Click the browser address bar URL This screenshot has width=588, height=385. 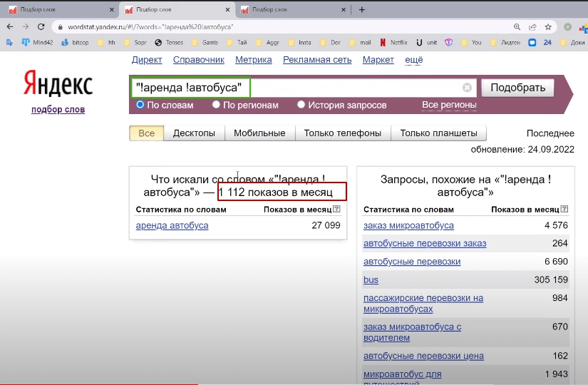pyautogui.click(x=150, y=27)
